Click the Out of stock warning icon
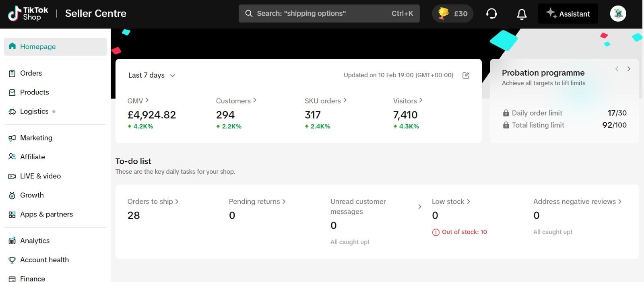Image resolution: width=644 pixels, height=282 pixels. coord(436,232)
